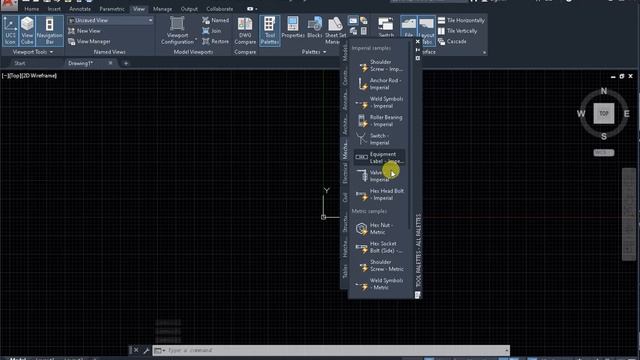Launch DWG Compare
This screenshot has width=640, height=360.
point(245,31)
